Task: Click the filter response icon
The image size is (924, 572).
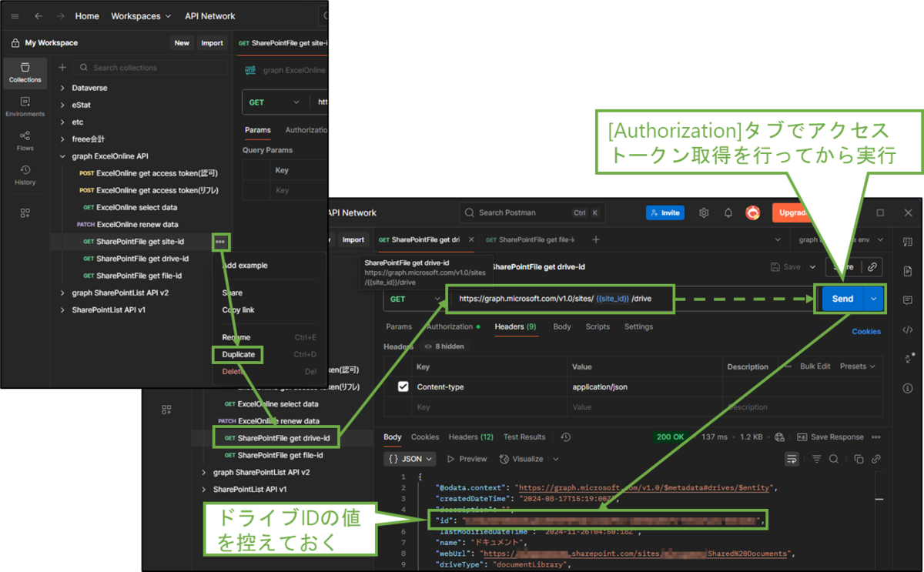Action: pyautogui.click(x=816, y=459)
